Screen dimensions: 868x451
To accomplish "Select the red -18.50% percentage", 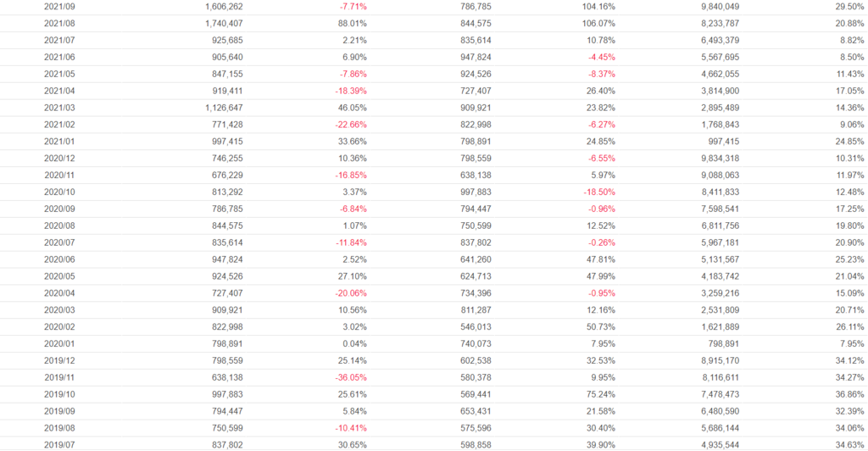I will pyautogui.click(x=598, y=192).
